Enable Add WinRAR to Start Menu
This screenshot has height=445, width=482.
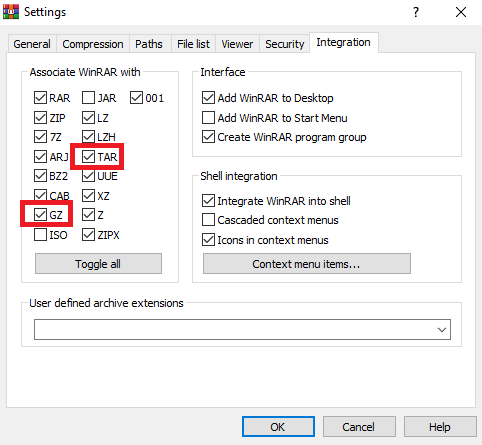(208, 118)
